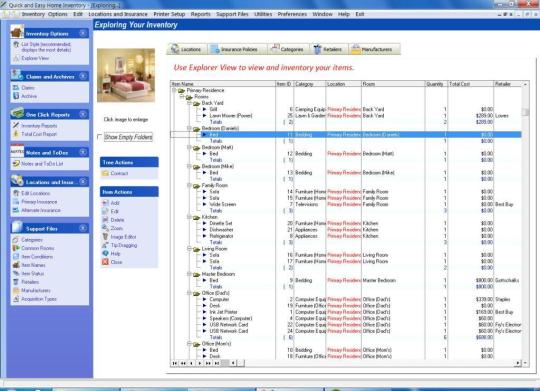Open the Categories link under Support Files

click(32, 240)
